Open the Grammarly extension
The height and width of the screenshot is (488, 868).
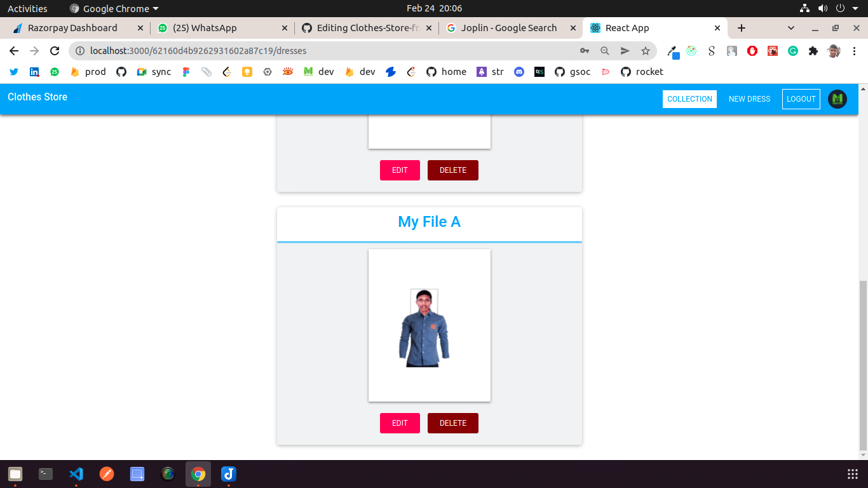coord(792,51)
